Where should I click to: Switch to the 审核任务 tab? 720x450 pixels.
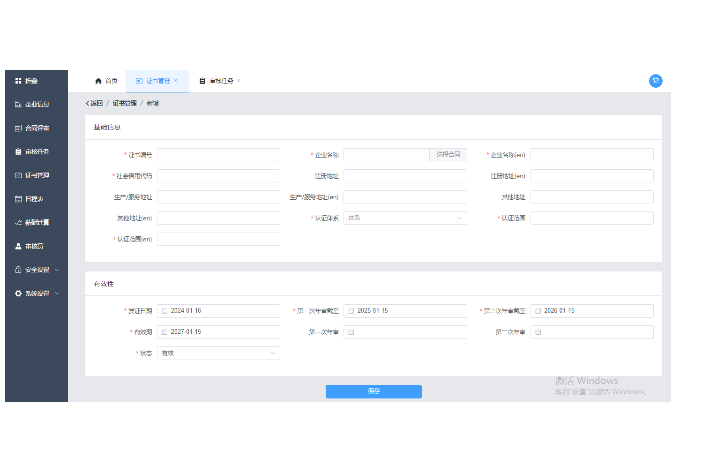[x=218, y=80]
